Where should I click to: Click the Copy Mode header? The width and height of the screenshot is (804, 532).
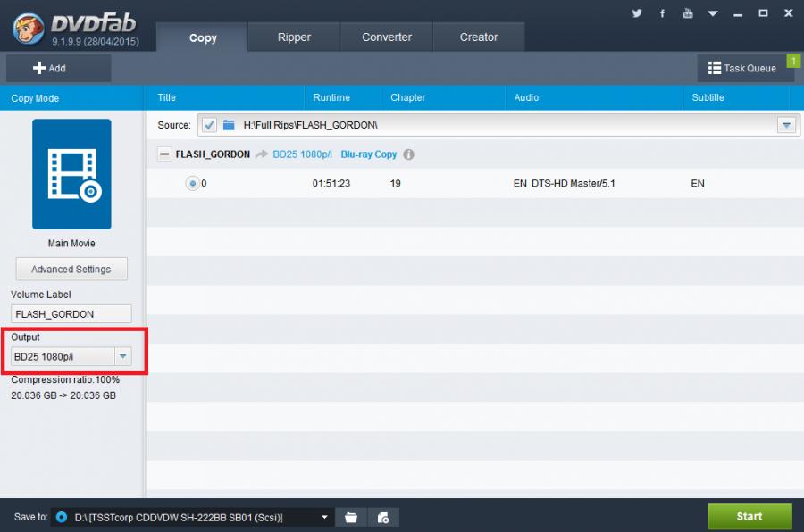35,98
